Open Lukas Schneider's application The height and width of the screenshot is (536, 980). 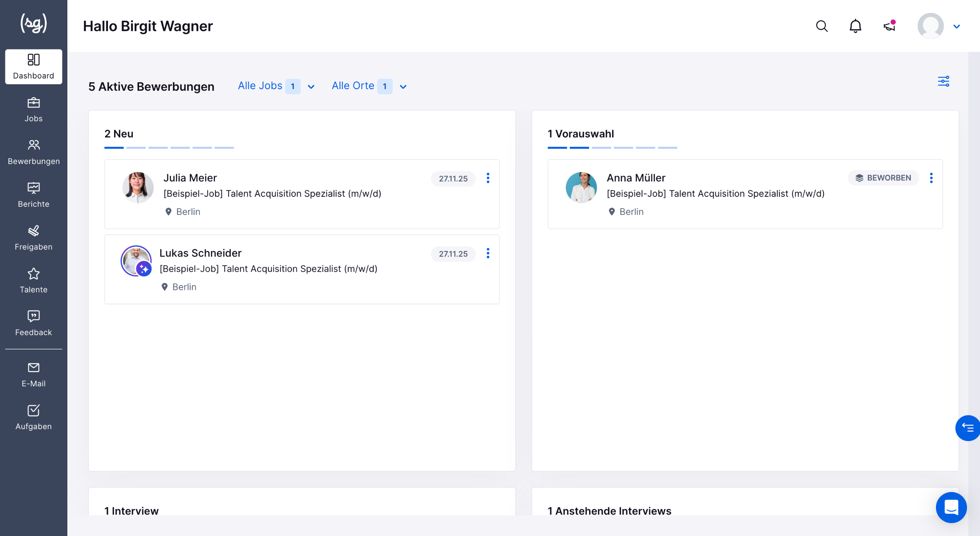click(x=200, y=253)
